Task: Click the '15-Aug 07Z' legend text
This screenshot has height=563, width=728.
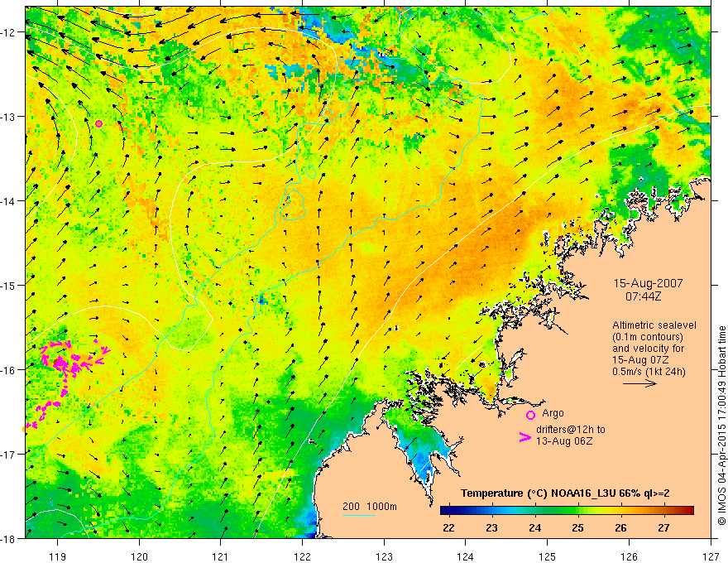Action: click(641, 360)
